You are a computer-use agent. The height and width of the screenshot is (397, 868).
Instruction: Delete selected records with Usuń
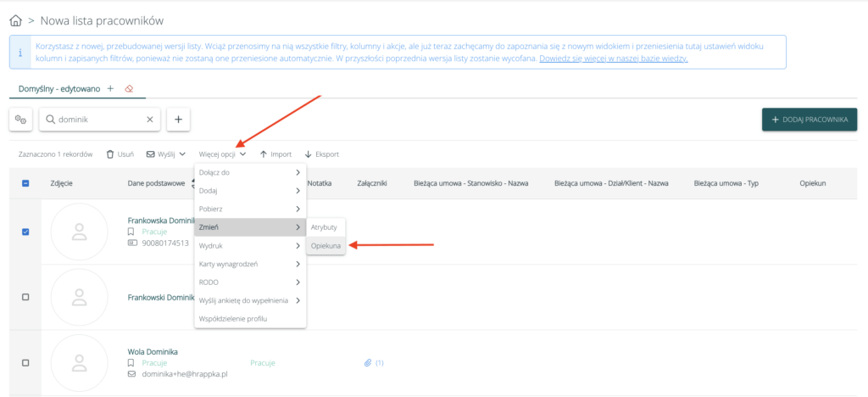pyautogui.click(x=120, y=154)
